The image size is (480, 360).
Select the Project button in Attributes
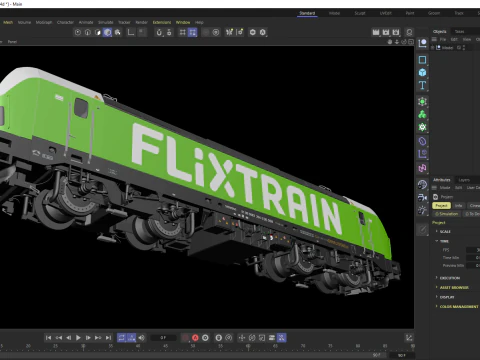coord(441,206)
